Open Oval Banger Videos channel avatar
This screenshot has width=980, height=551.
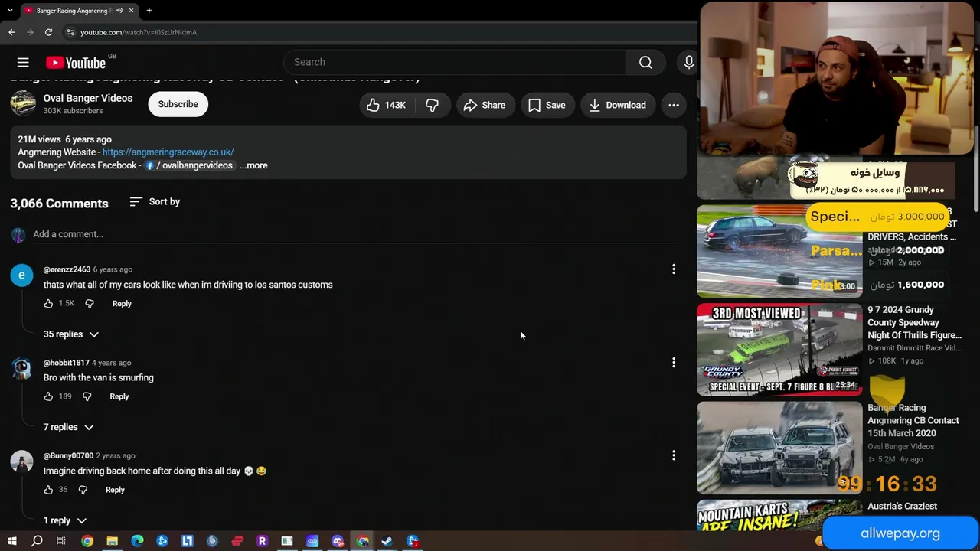pyautogui.click(x=23, y=103)
